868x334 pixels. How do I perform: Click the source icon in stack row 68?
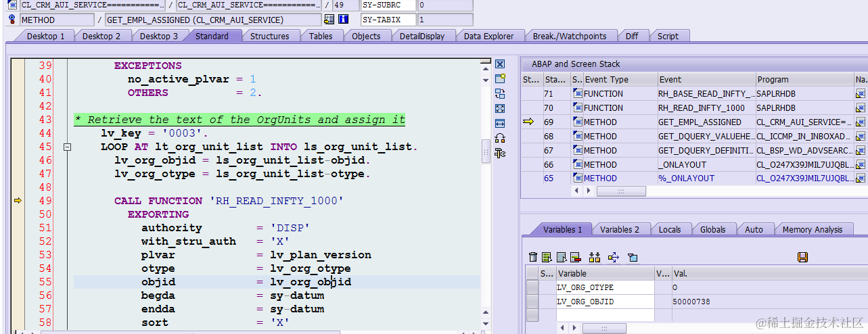point(577,137)
